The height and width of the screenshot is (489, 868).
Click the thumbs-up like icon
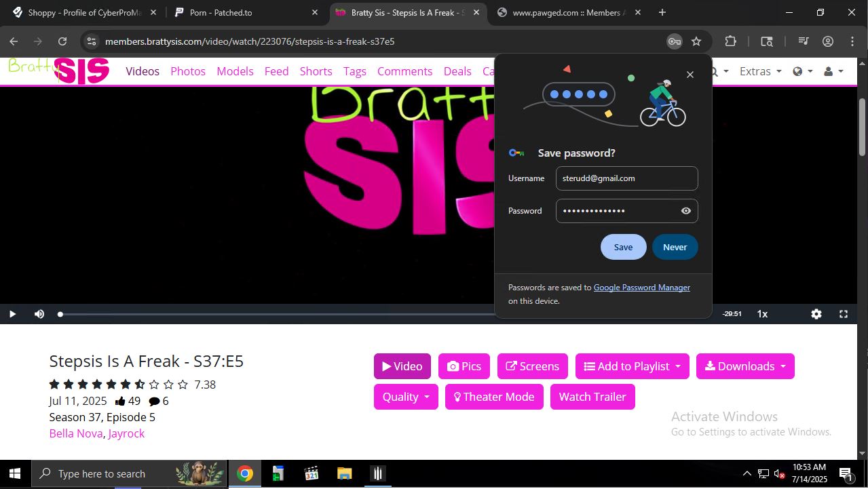click(x=120, y=401)
